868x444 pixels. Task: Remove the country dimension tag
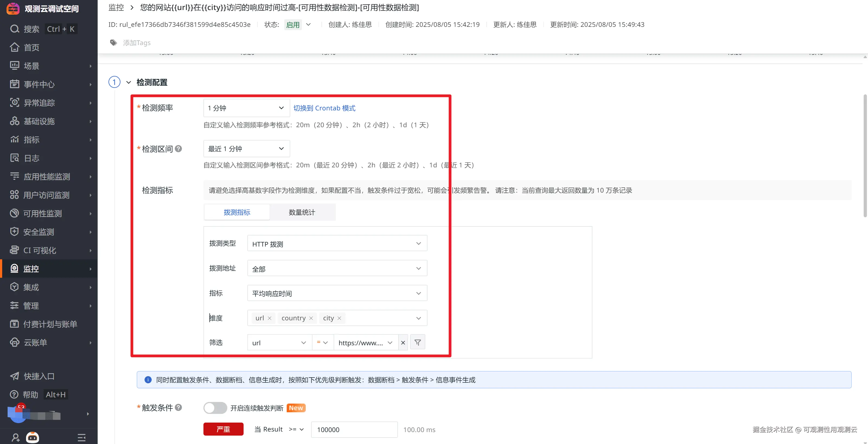(311, 318)
